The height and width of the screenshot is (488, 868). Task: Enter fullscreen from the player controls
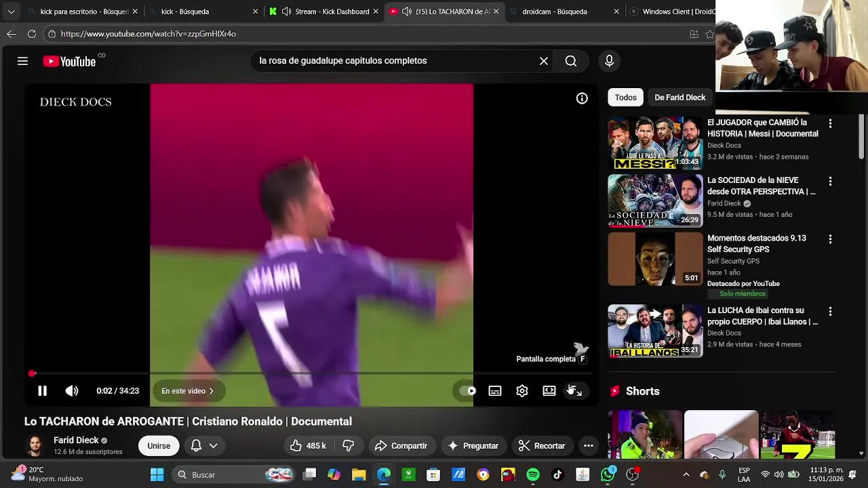coord(576,391)
